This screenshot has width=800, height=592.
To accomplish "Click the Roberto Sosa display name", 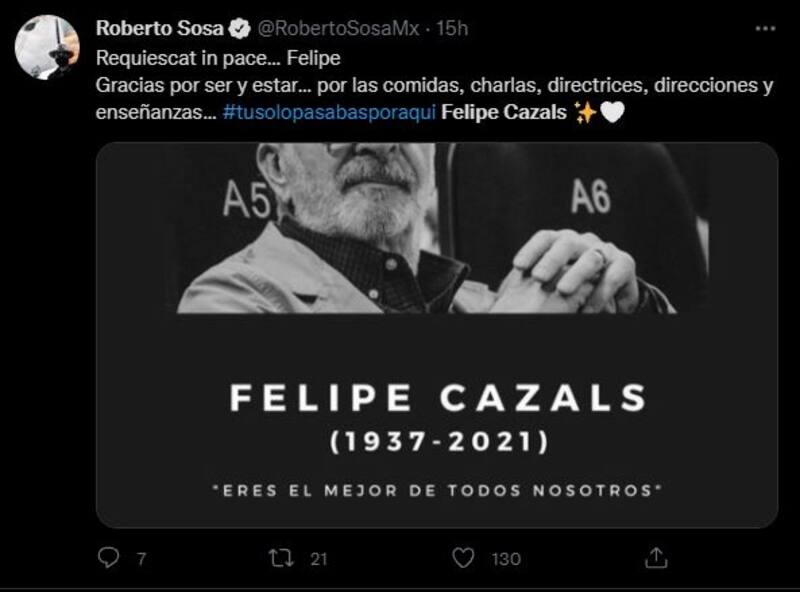I will 160,29.
